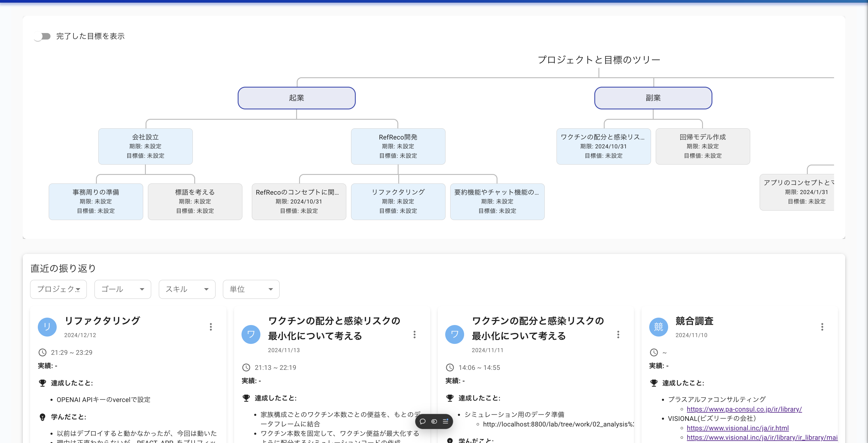Open the リファクタリング card three-dot menu
The width and height of the screenshot is (868, 443).
(x=211, y=327)
